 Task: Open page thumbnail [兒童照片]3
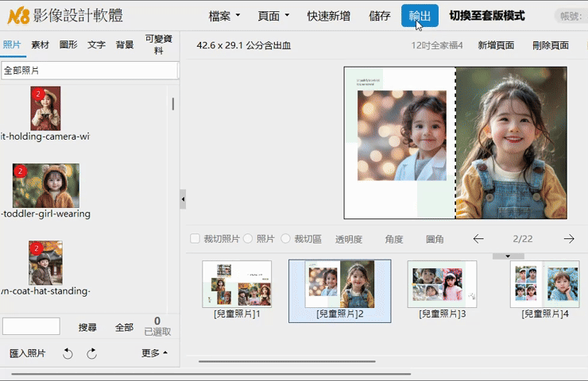click(442, 284)
